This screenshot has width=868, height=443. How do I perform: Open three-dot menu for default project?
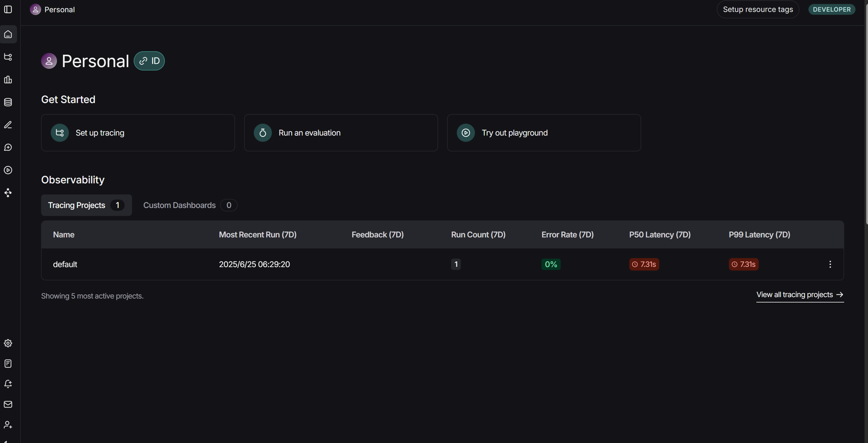pos(830,264)
